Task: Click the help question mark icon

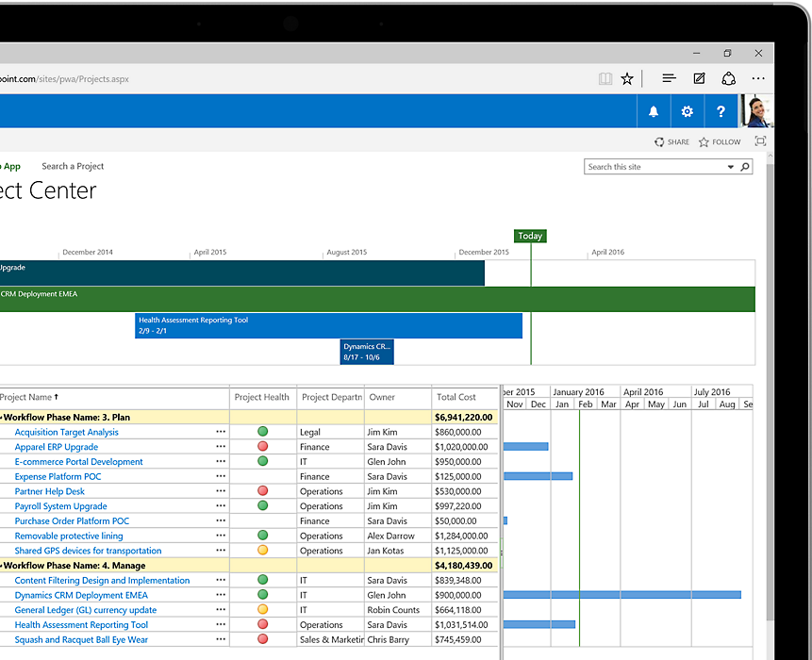Action: (721, 111)
